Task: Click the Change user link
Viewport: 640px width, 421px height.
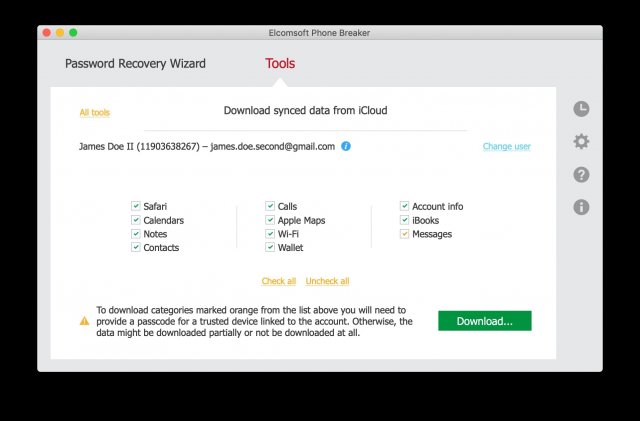Action: pos(506,147)
